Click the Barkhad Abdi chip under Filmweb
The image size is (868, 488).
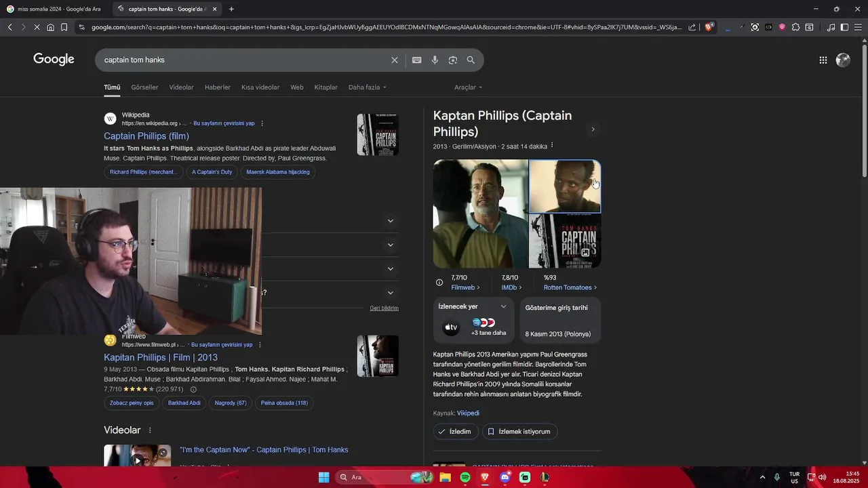pos(184,403)
